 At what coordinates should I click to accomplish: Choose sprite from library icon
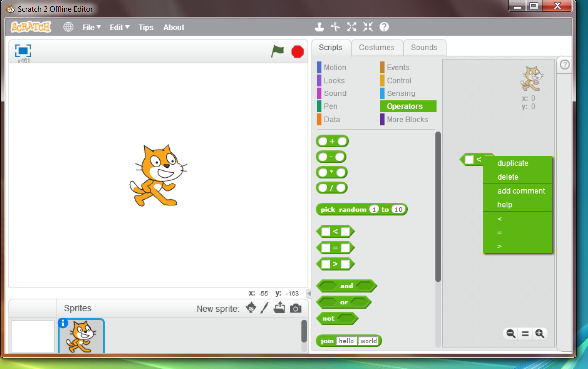pos(251,308)
